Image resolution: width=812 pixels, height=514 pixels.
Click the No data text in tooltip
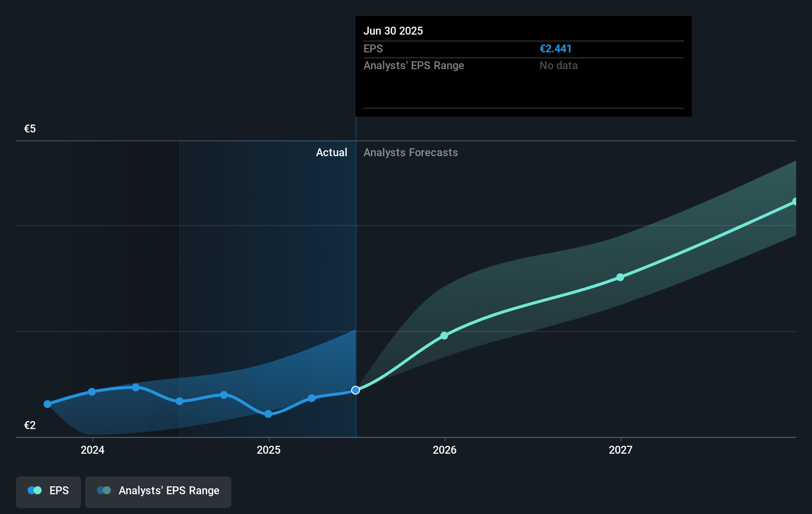coord(558,65)
